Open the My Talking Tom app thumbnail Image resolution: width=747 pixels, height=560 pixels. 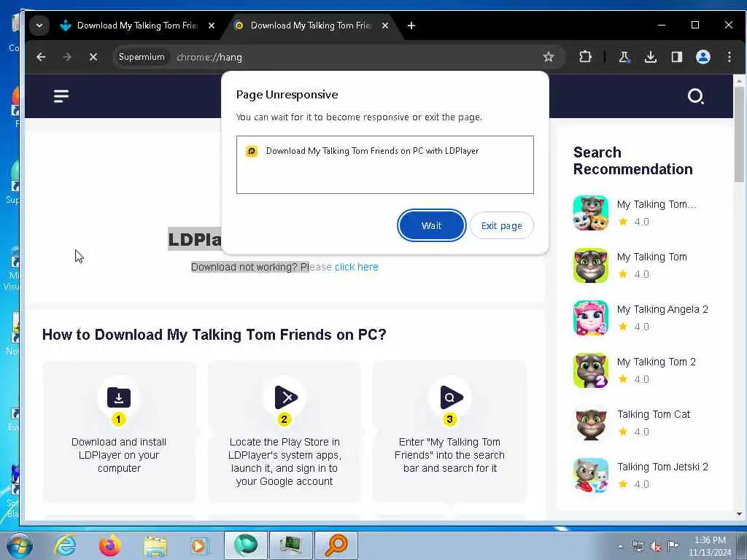pyautogui.click(x=591, y=265)
